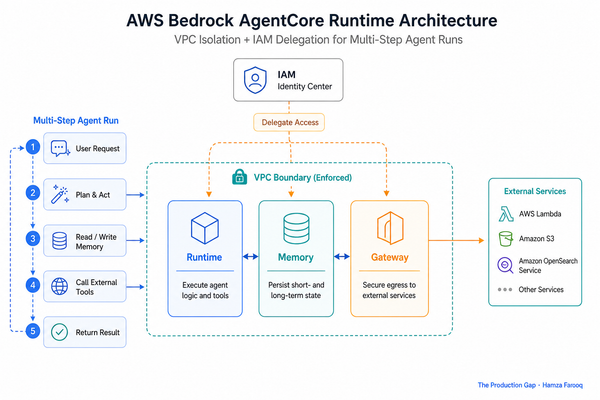Screen dimensions: 600x400
Task: Select the IAM Identity Center box
Action: tap(288, 80)
